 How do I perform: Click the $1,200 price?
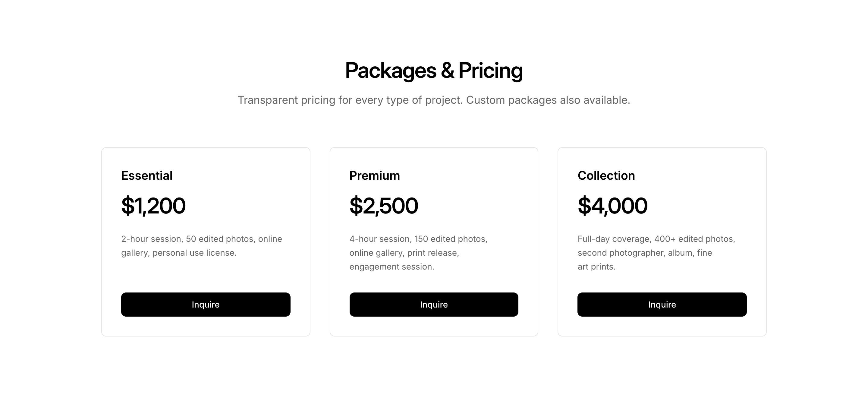point(153,206)
